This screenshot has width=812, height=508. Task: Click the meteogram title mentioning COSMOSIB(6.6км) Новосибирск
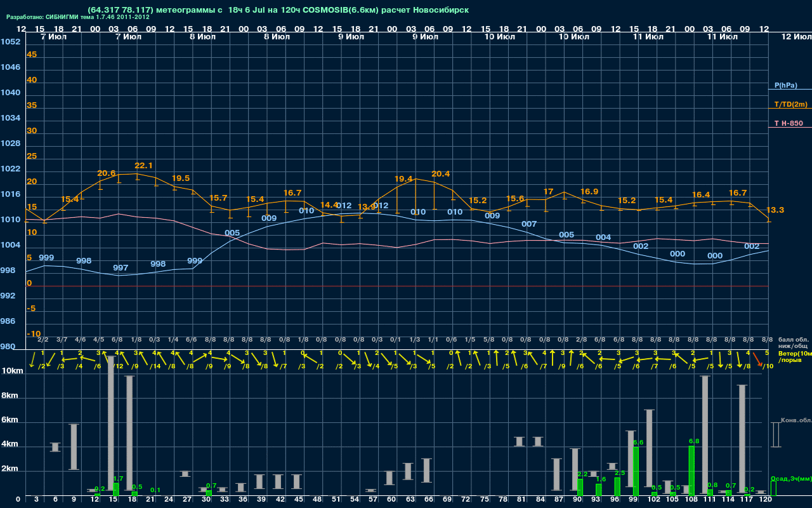point(278,10)
